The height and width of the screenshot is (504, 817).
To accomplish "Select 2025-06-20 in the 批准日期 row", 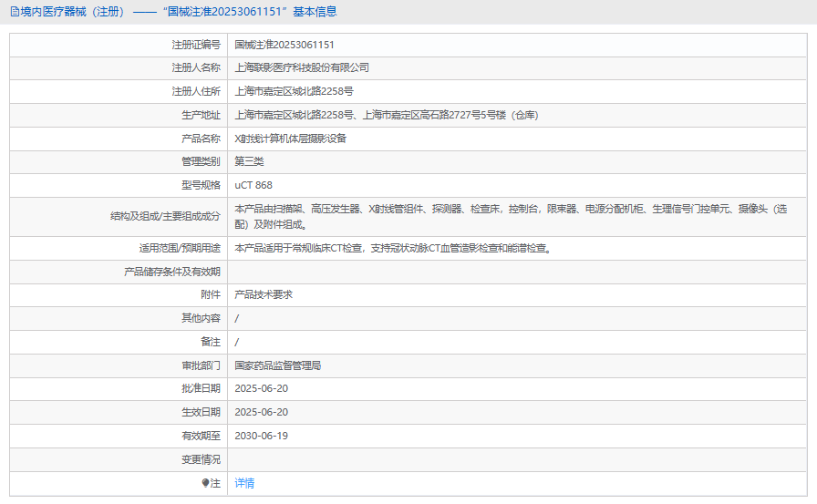I will click(261, 388).
